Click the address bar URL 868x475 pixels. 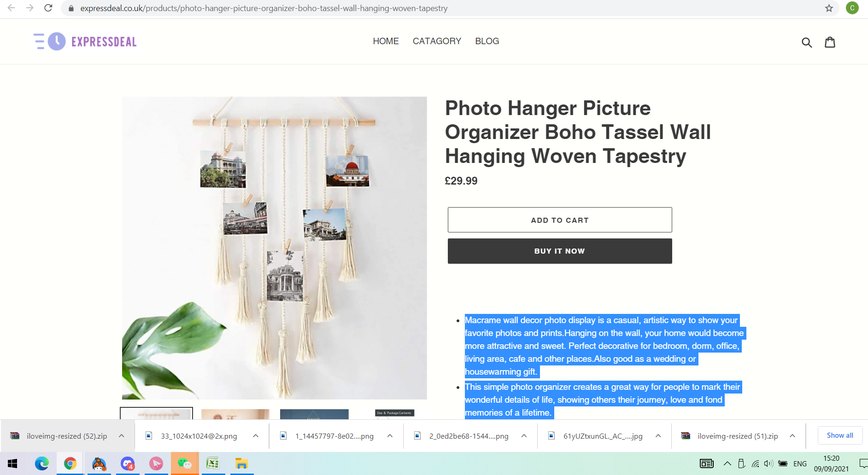point(264,8)
